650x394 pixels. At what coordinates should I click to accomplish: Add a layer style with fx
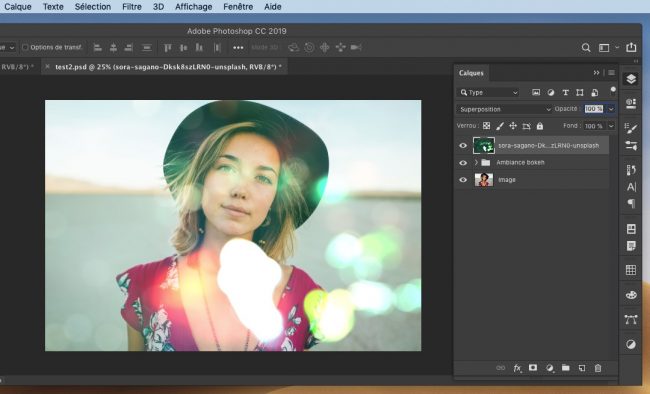[517, 368]
